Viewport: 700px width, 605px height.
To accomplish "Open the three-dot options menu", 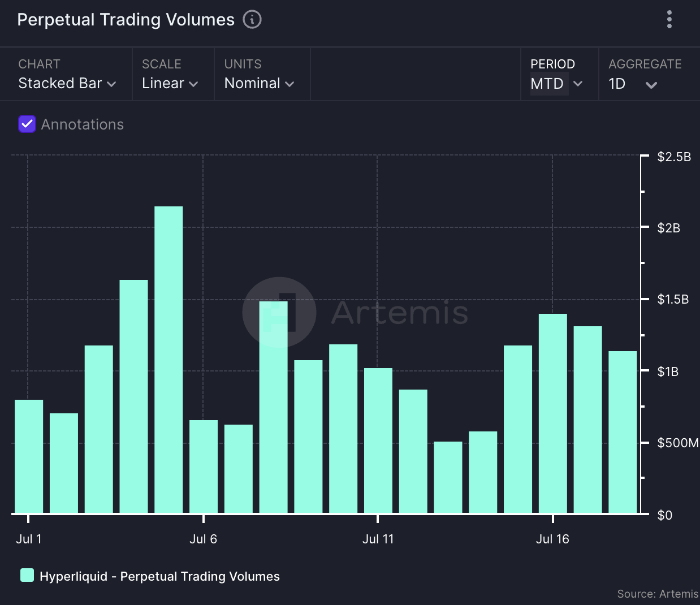I will [669, 19].
